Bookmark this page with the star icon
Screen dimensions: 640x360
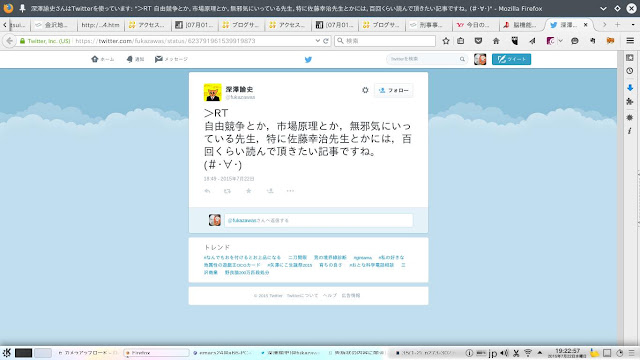[446, 41]
